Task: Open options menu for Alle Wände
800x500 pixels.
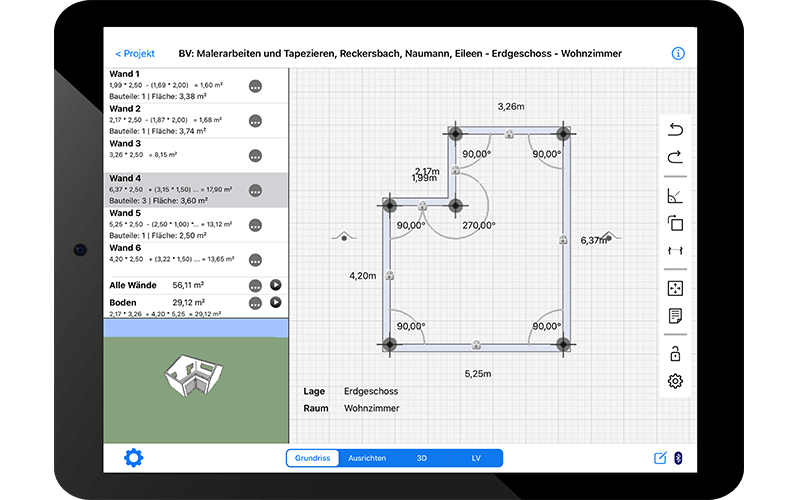Action: (x=255, y=286)
